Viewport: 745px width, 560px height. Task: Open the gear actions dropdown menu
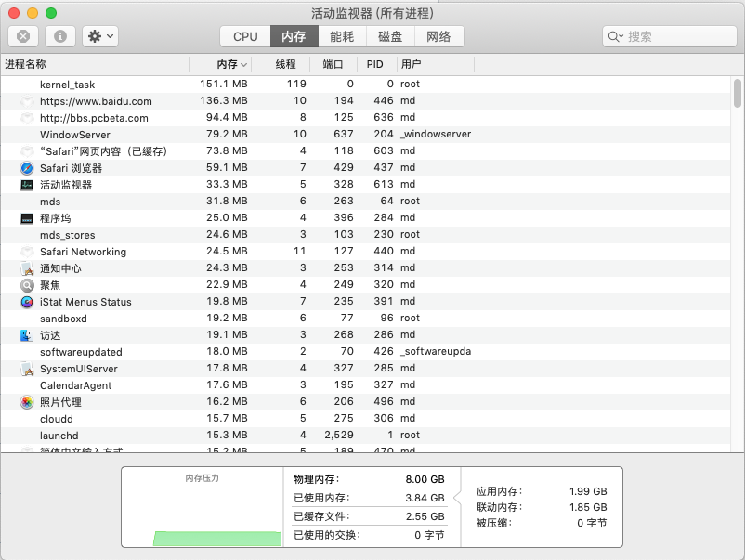pyautogui.click(x=99, y=36)
